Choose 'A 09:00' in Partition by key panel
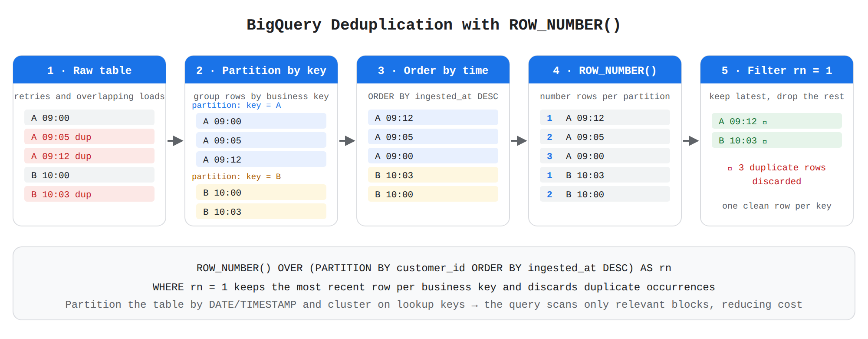 click(261, 121)
